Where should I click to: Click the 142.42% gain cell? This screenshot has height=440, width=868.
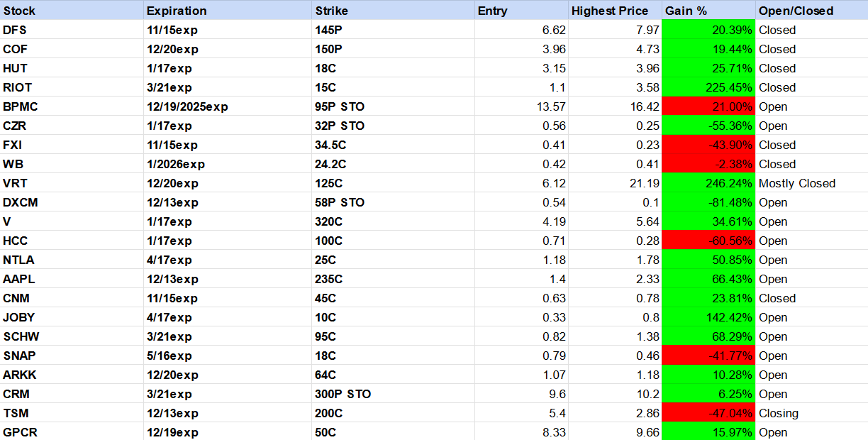(708, 317)
